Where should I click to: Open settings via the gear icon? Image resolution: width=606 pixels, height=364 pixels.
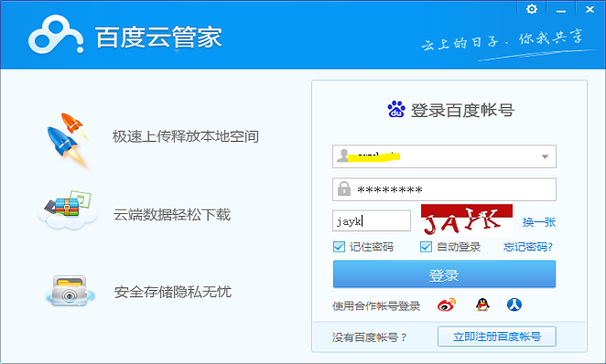point(532,9)
